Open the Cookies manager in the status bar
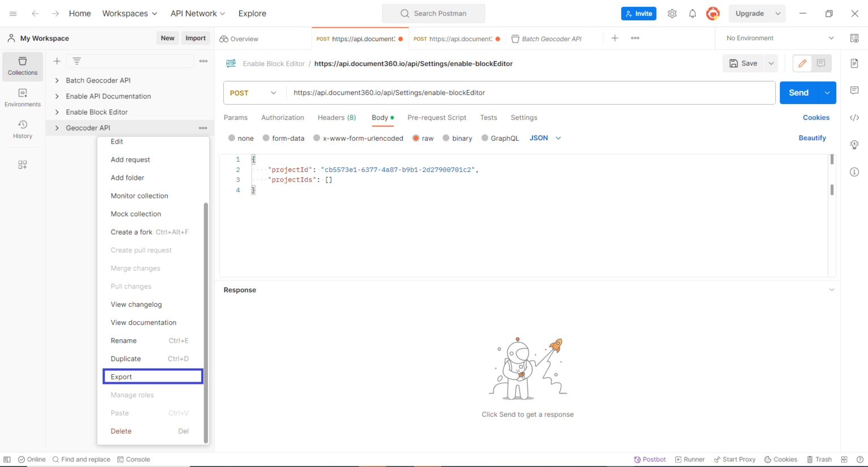 point(780,459)
